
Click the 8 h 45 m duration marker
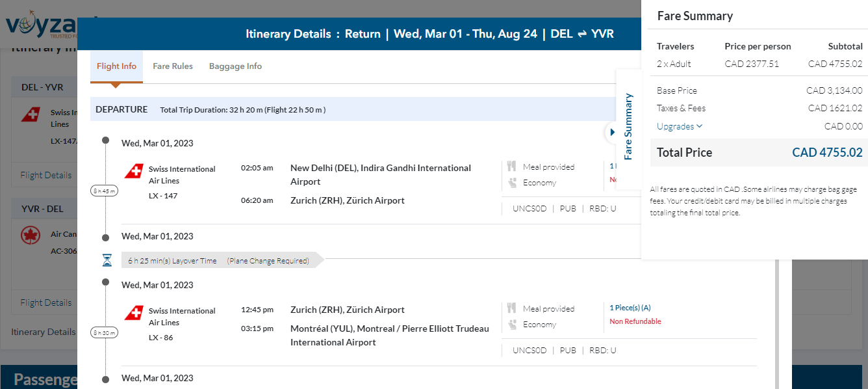104,191
